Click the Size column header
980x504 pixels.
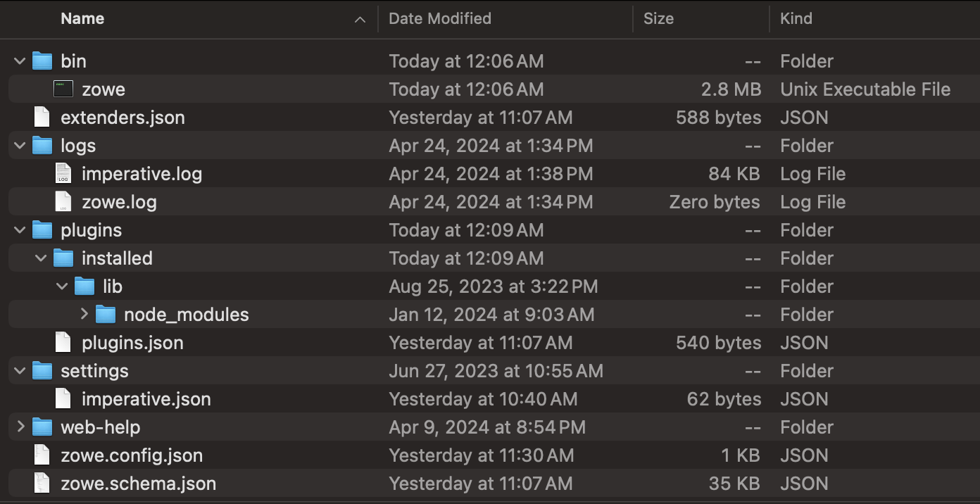tap(658, 18)
